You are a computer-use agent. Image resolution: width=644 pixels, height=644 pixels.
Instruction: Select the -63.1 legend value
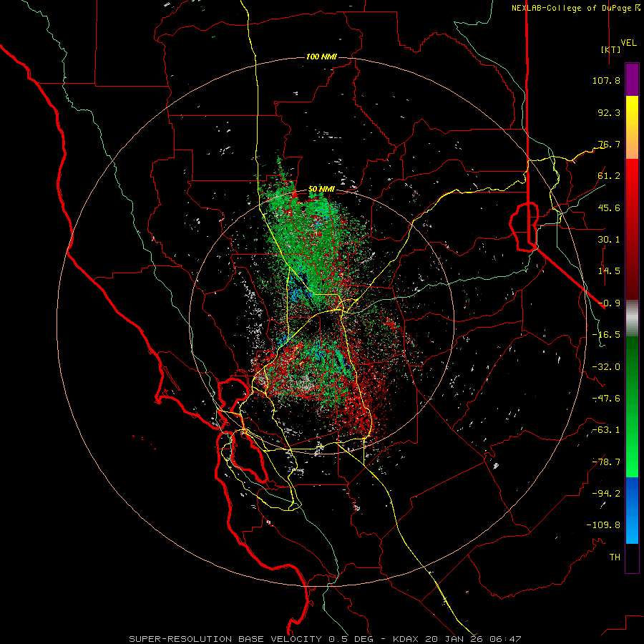606,430
